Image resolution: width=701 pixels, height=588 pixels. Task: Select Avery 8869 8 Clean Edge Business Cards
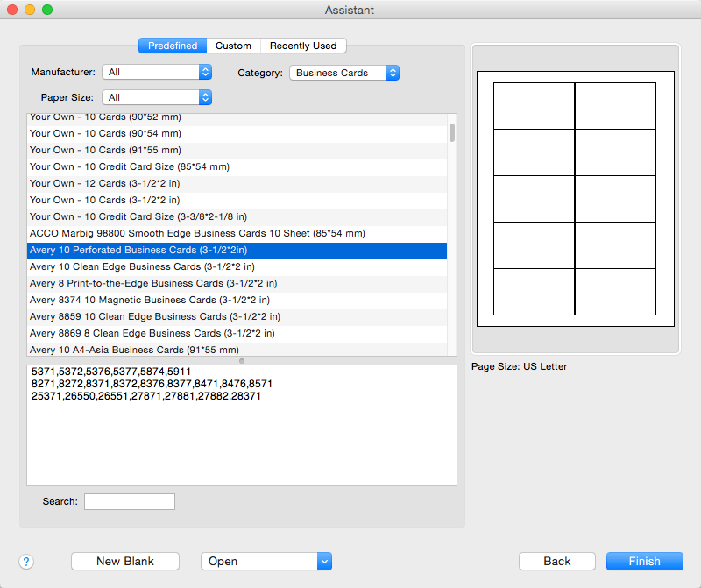coord(237,333)
